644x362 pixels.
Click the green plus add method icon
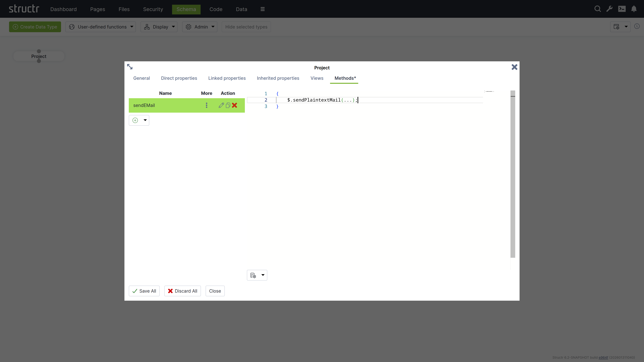pos(135,120)
